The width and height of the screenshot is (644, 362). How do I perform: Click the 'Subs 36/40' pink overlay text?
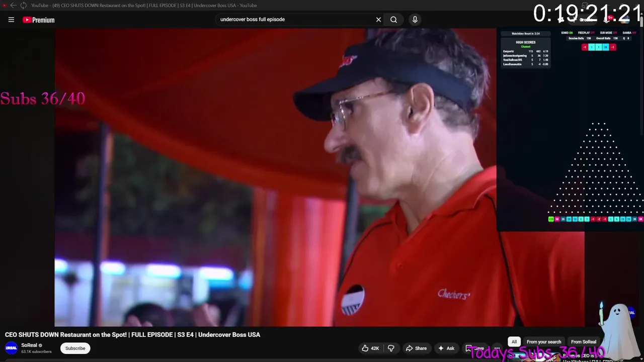pos(43,99)
